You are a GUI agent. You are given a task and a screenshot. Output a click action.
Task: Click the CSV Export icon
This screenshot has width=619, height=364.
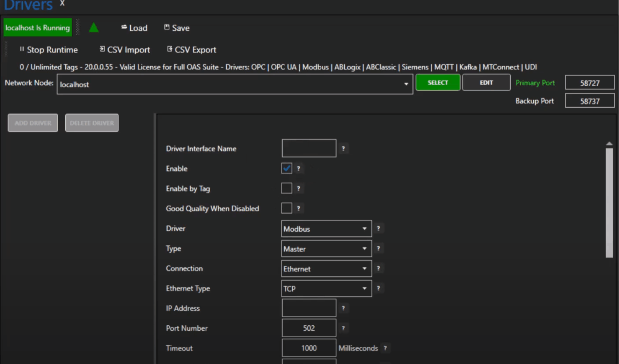170,49
